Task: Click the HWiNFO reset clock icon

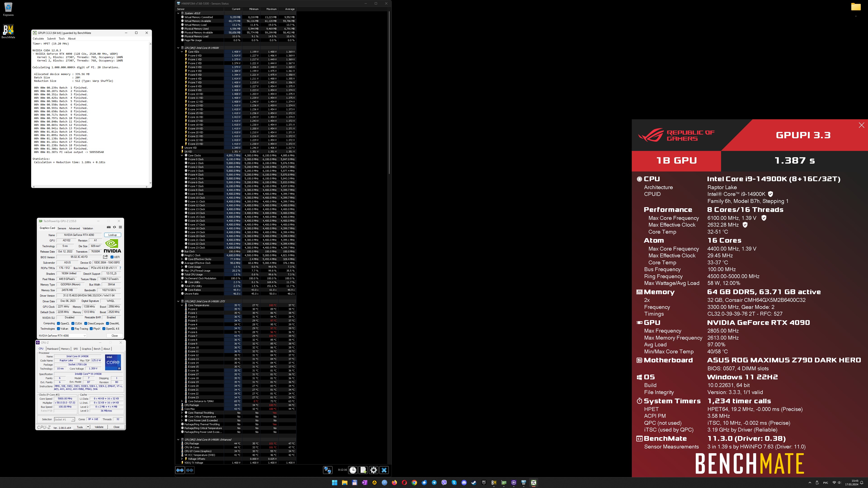Action: pos(353,470)
